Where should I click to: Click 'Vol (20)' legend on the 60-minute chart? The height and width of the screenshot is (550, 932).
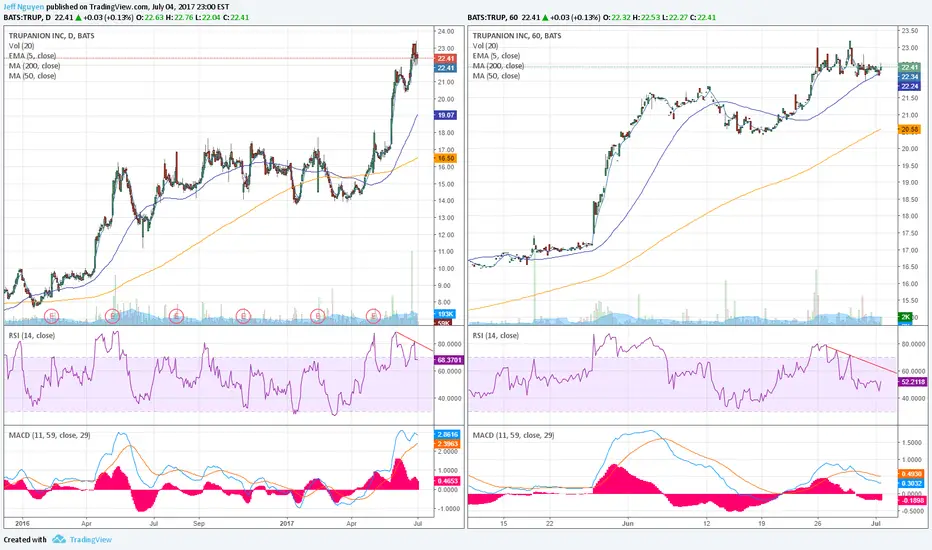pos(486,46)
